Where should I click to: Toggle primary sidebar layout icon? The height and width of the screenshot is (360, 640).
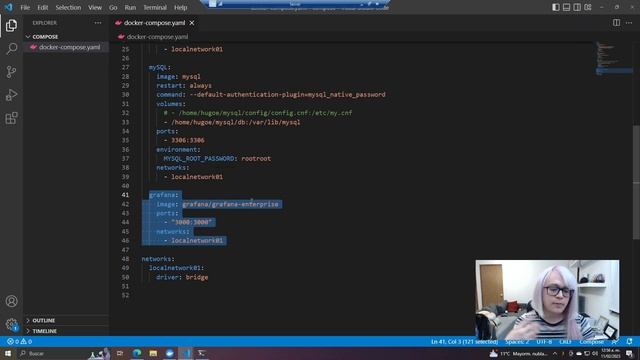point(556,7)
